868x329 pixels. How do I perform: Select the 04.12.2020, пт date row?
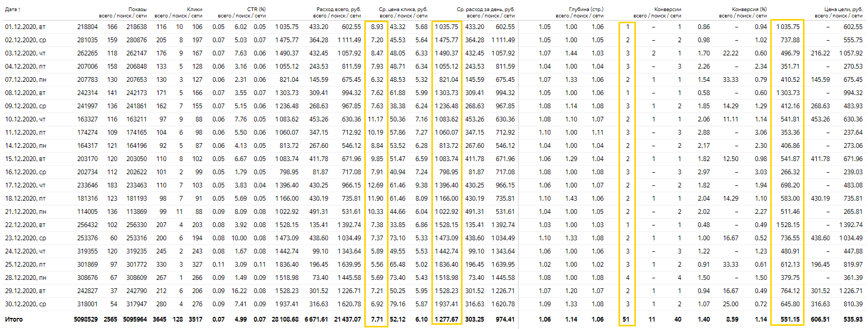click(26, 66)
